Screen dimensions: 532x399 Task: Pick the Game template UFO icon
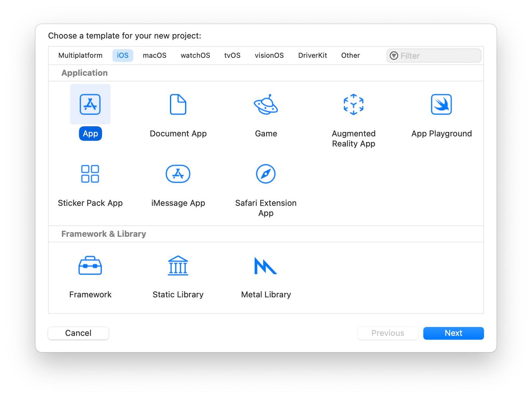(x=266, y=104)
